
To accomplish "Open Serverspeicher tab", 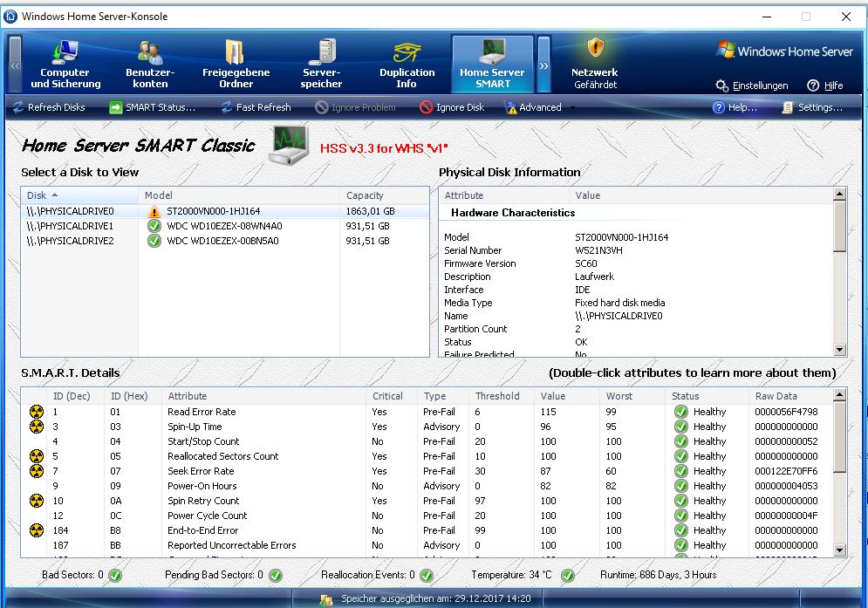I will point(322,65).
